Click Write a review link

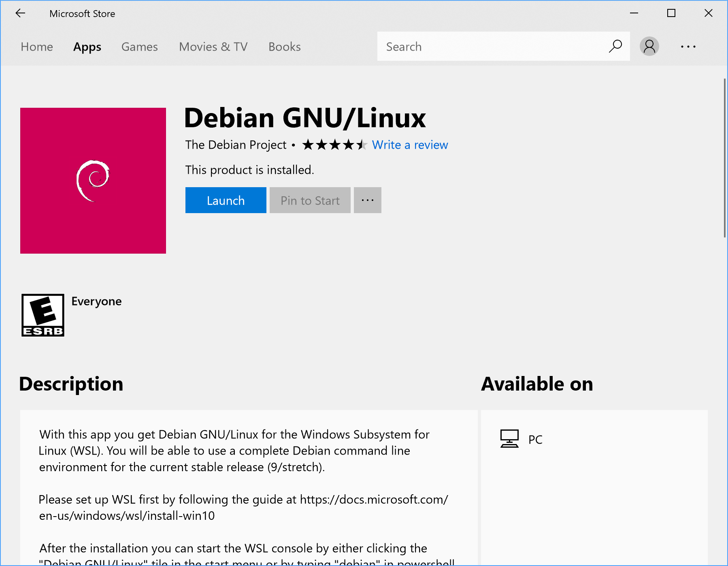(410, 145)
